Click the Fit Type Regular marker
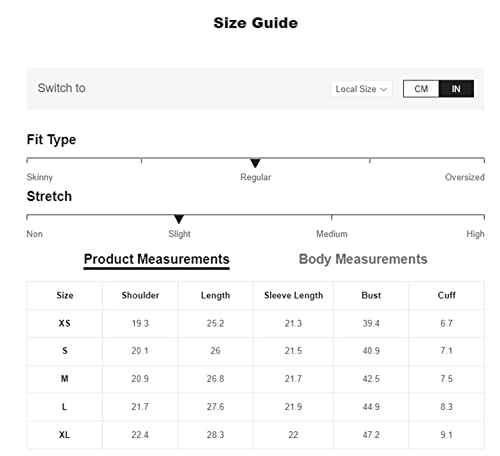 255,163
